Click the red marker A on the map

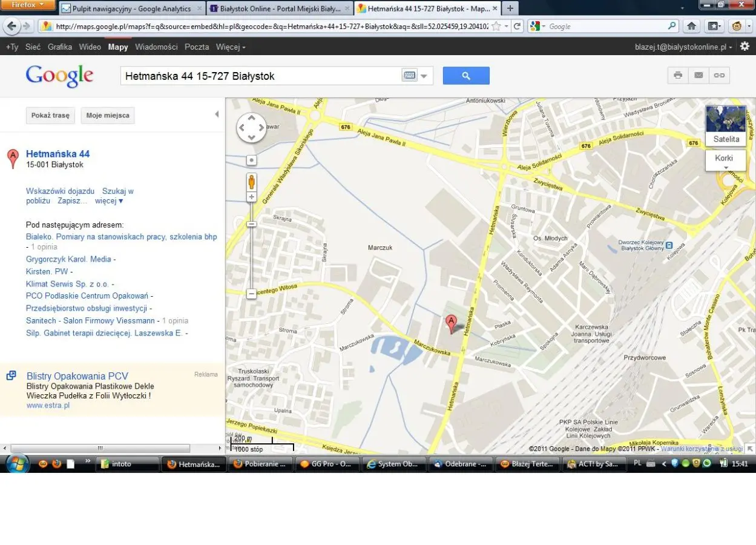(x=451, y=323)
